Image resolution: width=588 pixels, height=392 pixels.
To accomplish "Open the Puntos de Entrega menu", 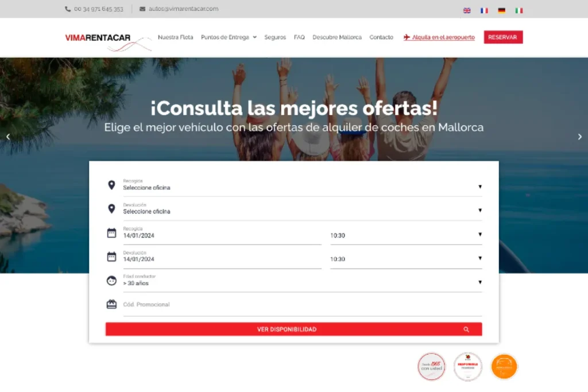I will [x=229, y=37].
